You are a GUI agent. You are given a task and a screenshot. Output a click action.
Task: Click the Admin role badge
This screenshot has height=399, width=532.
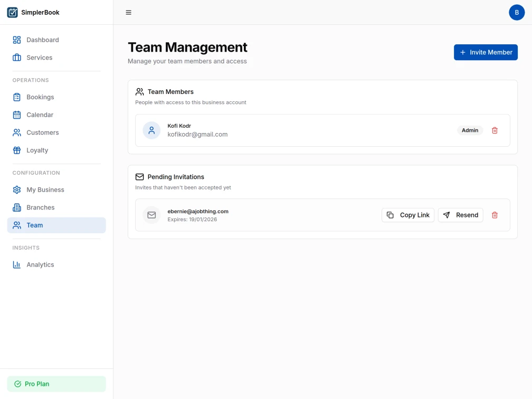coord(470,130)
